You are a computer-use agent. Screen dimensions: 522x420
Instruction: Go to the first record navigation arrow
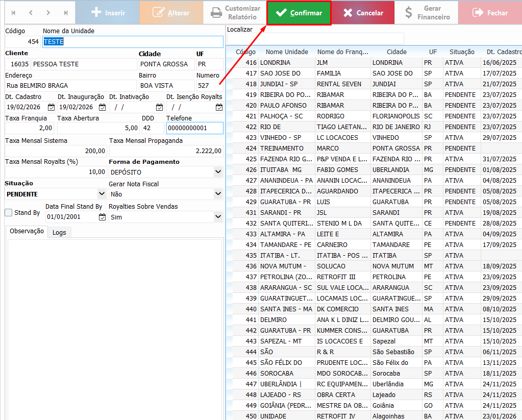[13, 13]
